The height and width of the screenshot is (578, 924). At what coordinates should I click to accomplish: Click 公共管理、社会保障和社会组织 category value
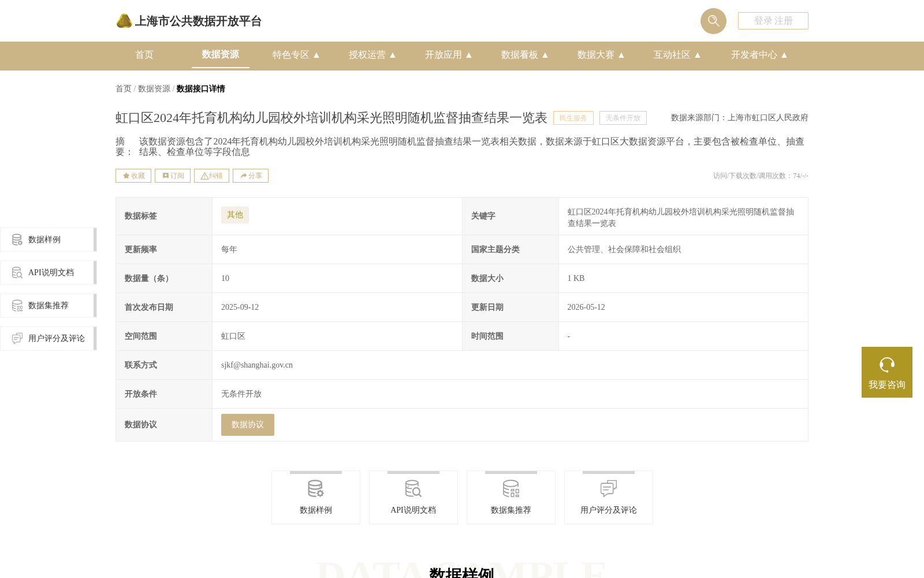coord(624,250)
